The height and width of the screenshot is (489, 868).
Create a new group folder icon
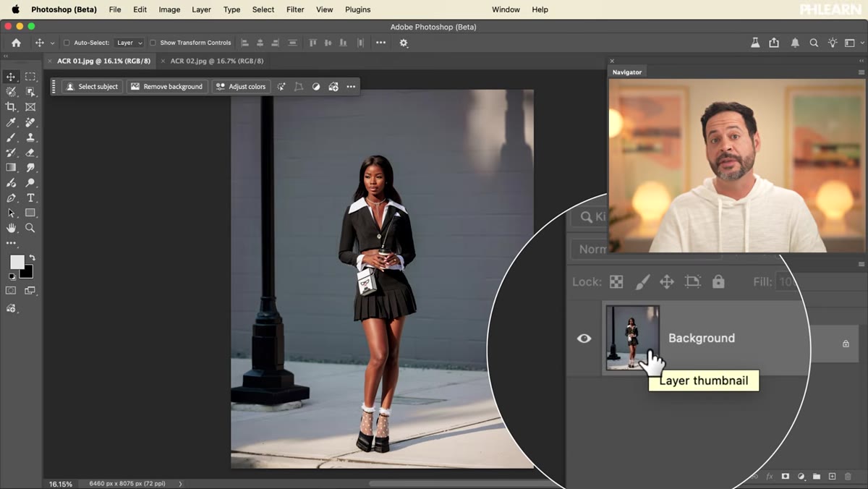coord(817,477)
